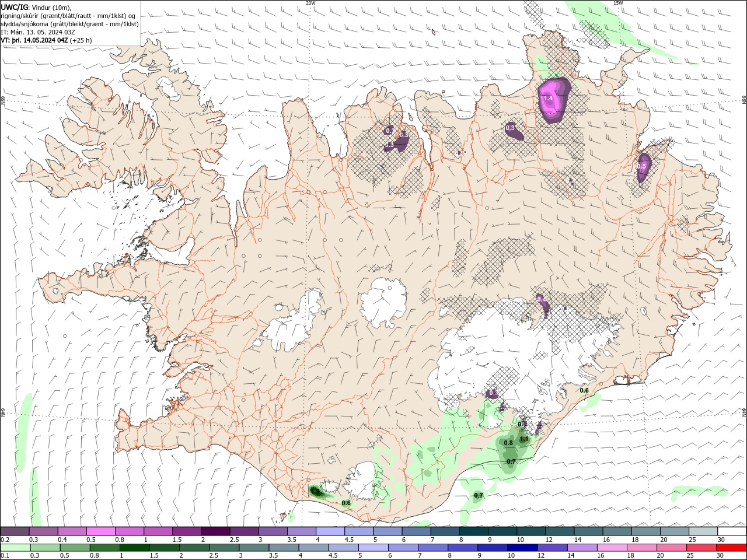Screen dimensions: 747x560
Task: Click the "0.5" value in the eastern purple patch
Action: [641, 166]
